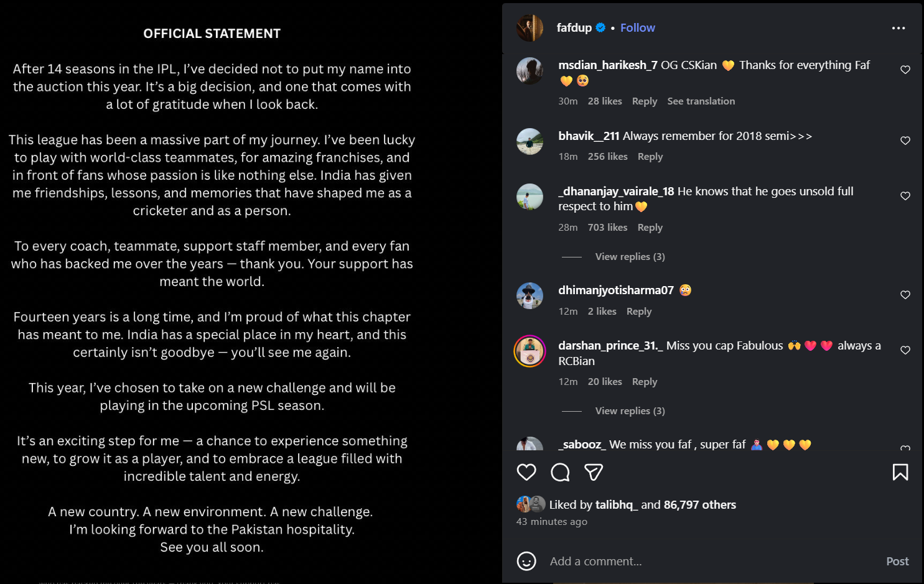924x584 pixels.
Task: Share post via paper plane icon
Action: [594, 472]
